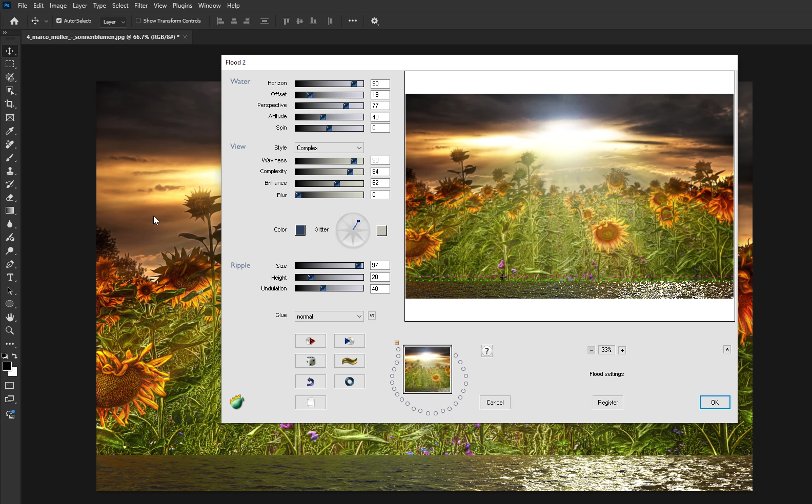Expand more alignment options ellipsis

[353, 21]
